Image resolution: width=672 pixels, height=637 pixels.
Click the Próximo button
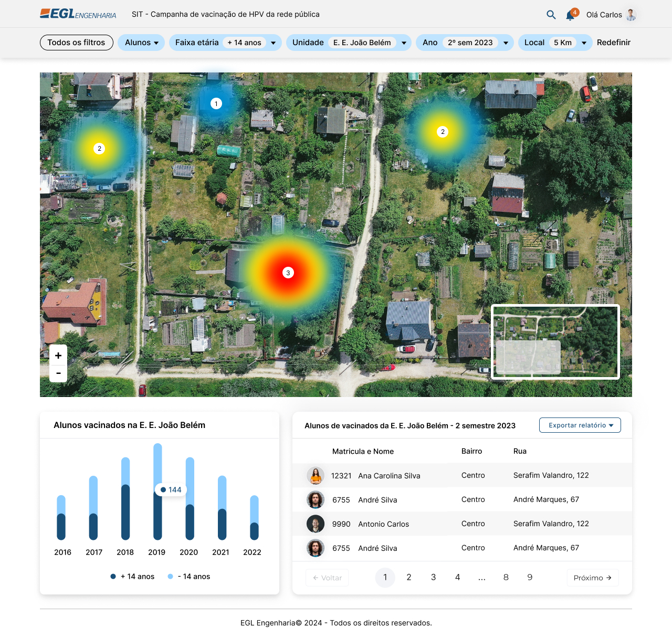click(592, 578)
